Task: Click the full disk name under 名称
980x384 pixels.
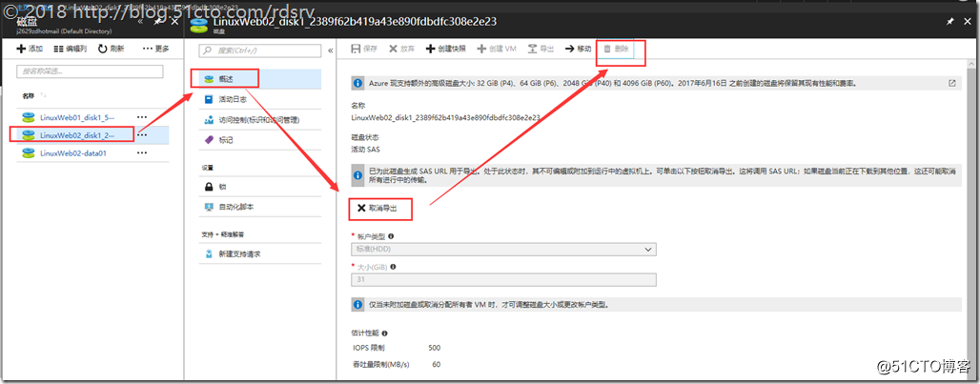Action: (x=445, y=117)
